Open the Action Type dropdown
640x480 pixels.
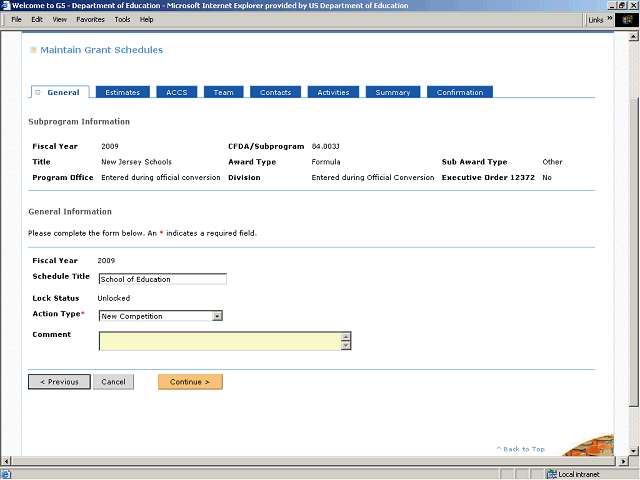coord(217,316)
